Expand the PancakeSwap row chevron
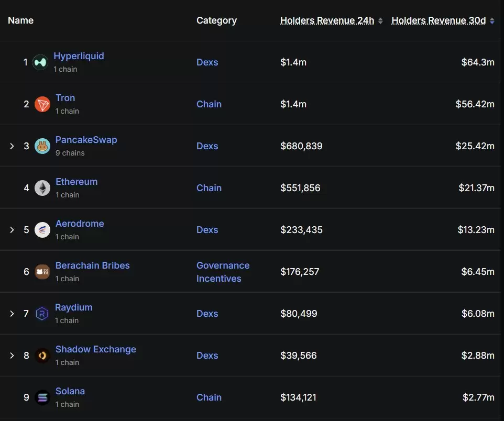 pyautogui.click(x=12, y=146)
